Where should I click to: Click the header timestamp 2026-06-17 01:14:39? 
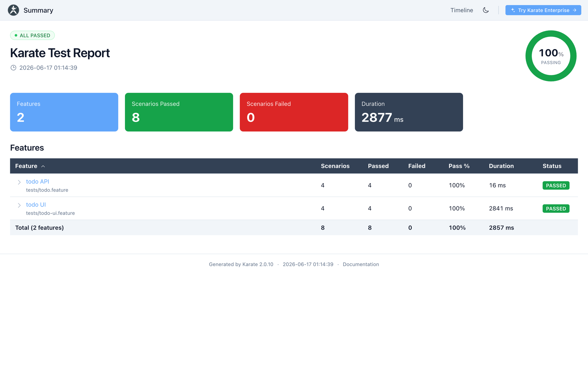tap(48, 68)
